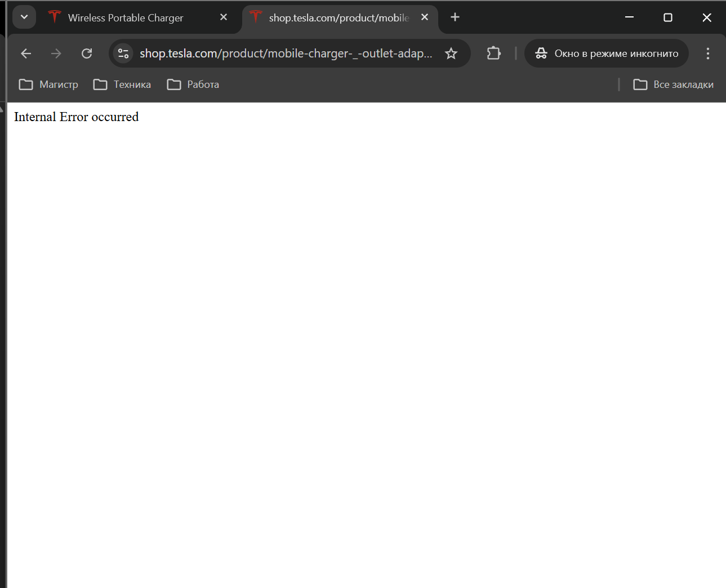Open the Техника bookmarks folder
The width and height of the screenshot is (726, 588).
(122, 84)
